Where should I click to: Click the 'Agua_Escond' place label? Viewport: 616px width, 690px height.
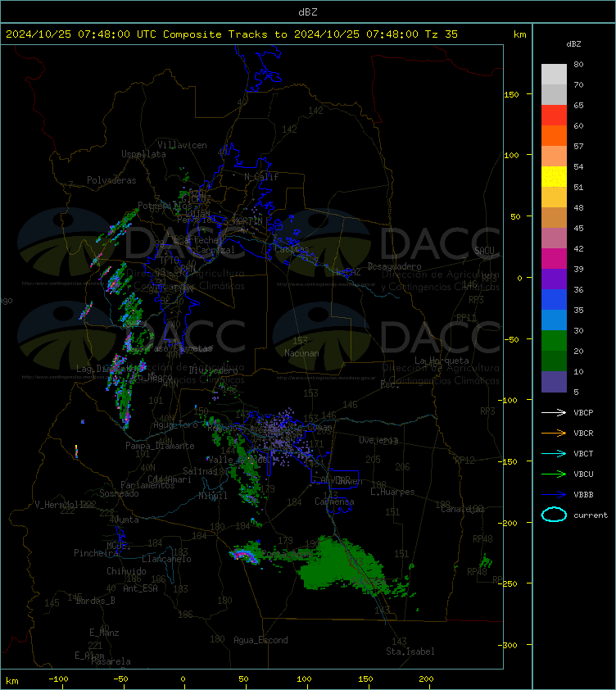click(x=260, y=640)
